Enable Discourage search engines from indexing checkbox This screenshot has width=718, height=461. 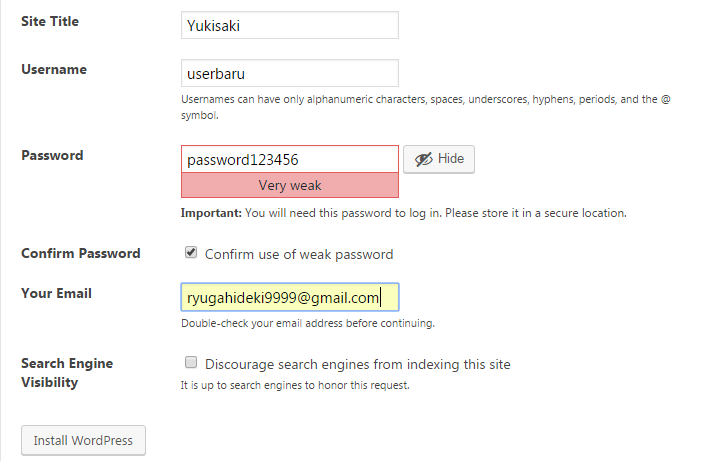coord(191,363)
